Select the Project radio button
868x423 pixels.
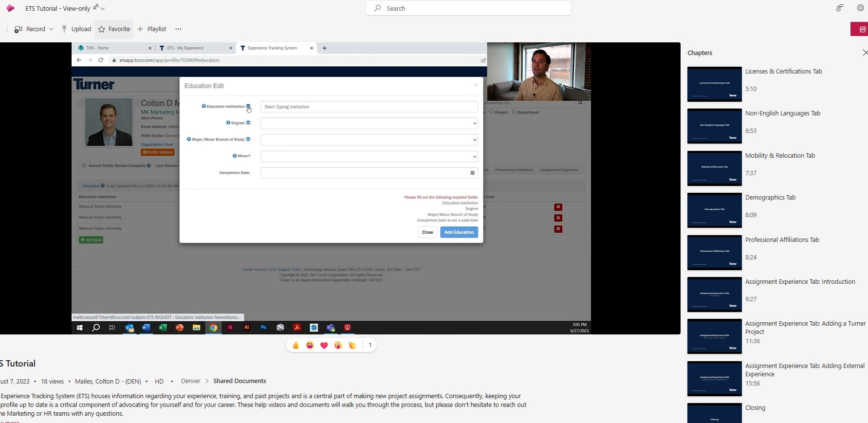click(492, 112)
